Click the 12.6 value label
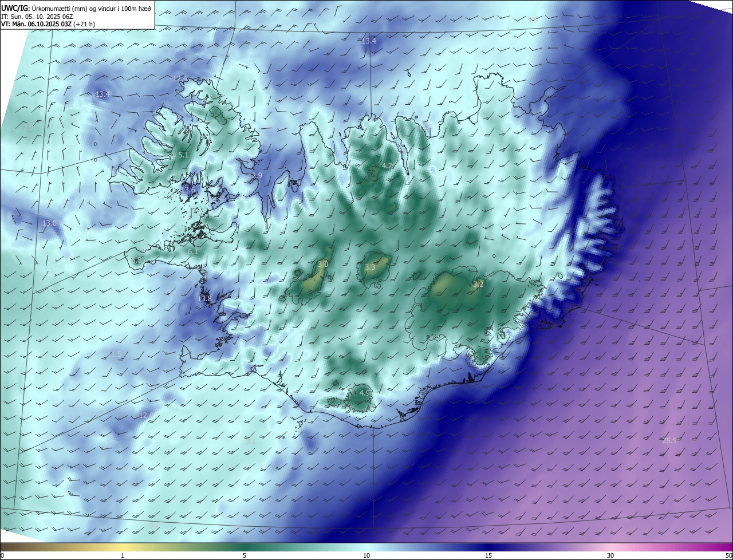Screen dimensions: 733x560 (x=146, y=415)
